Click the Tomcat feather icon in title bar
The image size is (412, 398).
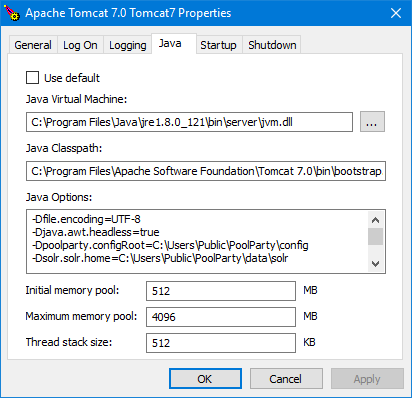tap(12, 13)
